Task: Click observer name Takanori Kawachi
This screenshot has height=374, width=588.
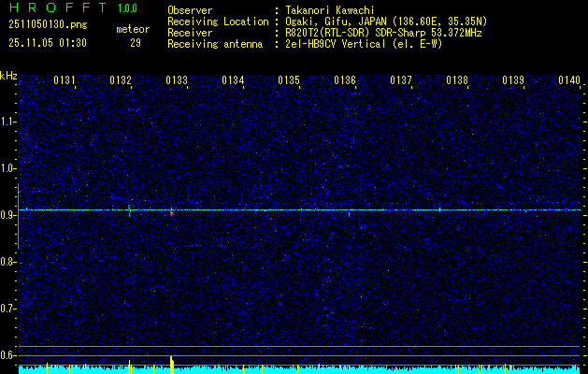Action: tap(330, 10)
